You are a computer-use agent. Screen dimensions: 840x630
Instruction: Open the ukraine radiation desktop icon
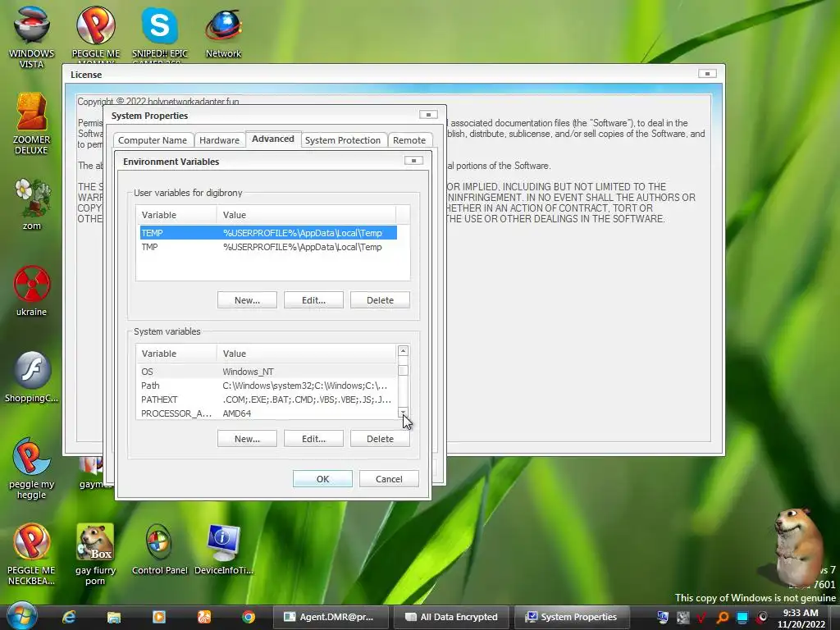pos(32,290)
